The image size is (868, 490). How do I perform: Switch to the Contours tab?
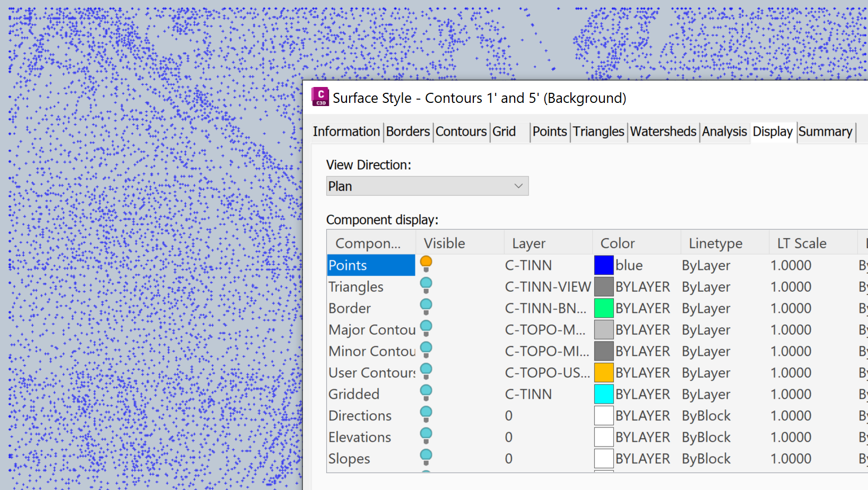[x=461, y=132]
